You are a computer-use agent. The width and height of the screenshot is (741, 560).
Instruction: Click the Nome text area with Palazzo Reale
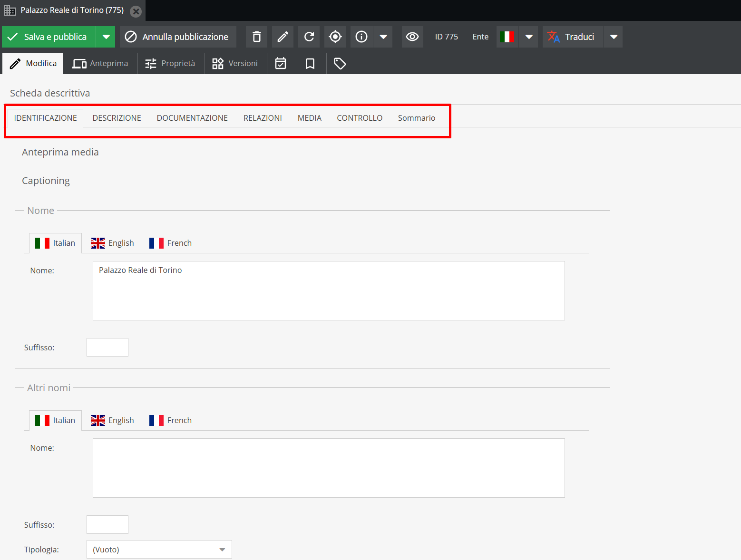pos(329,290)
